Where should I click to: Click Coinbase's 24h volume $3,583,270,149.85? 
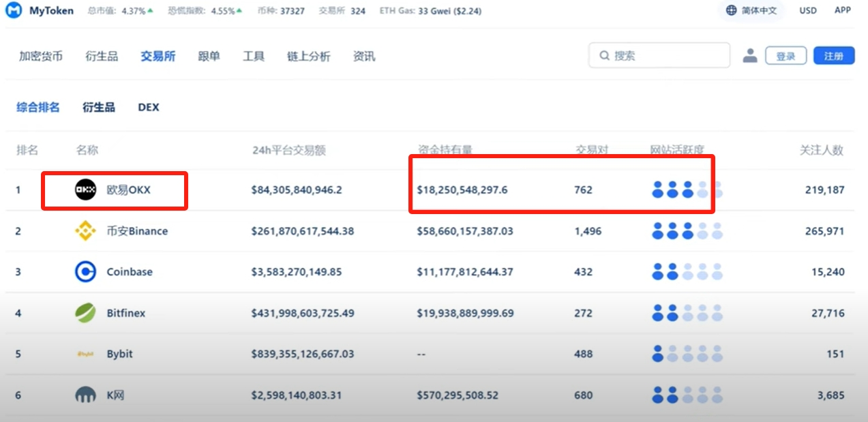pyautogui.click(x=297, y=272)
